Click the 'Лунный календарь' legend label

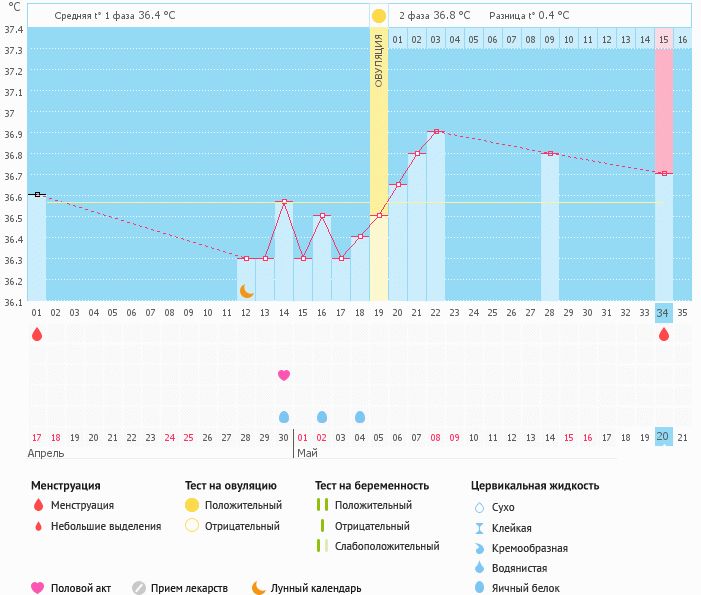point(315,588)
